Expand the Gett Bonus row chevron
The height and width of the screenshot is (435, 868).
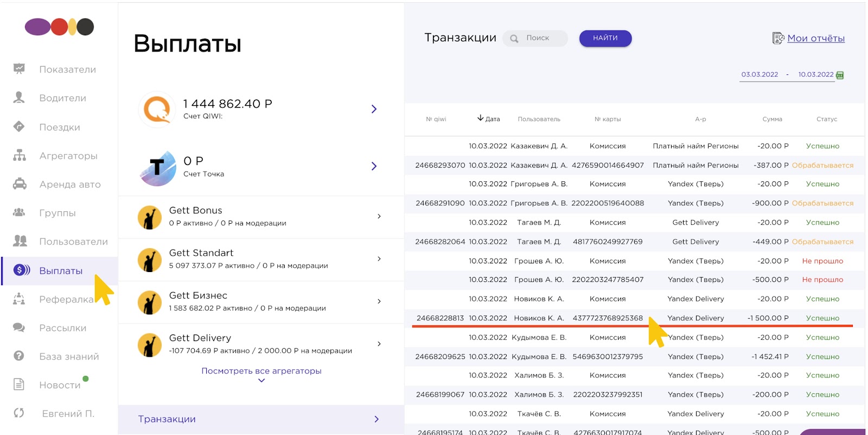tap(379, 216)
